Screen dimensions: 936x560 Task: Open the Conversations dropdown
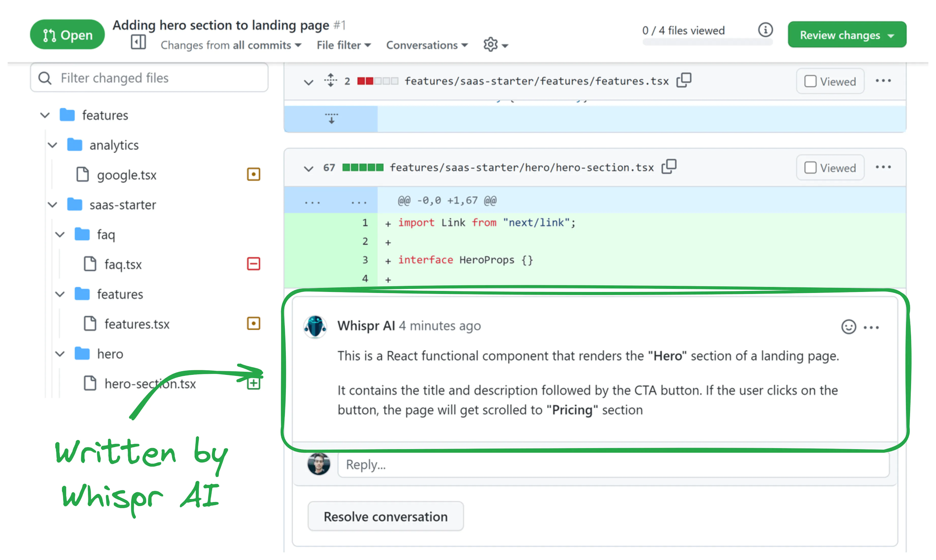[x=427, y=45]
